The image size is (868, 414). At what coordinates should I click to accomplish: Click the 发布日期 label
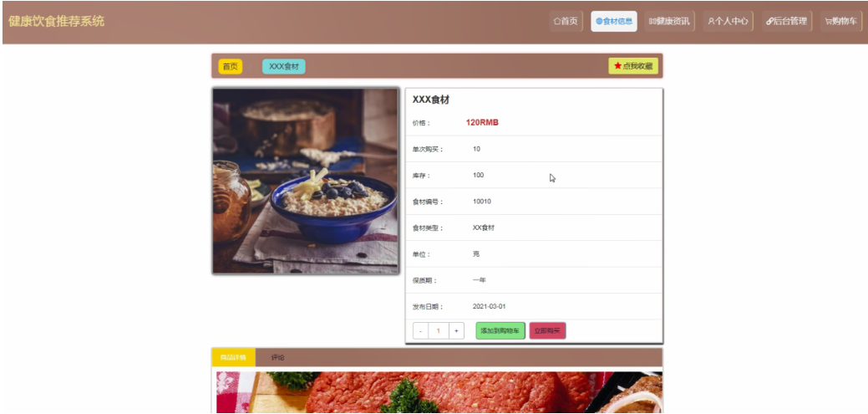click(428, 307)
